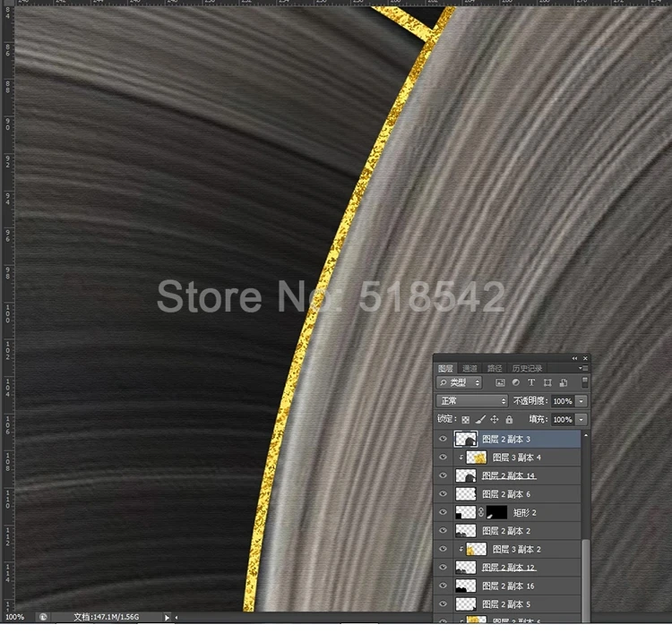The width and height of the screenshot is (672, 633).
Task: Click thumbnail of 图层 2 副本 3
Action: tap(466, 439)
